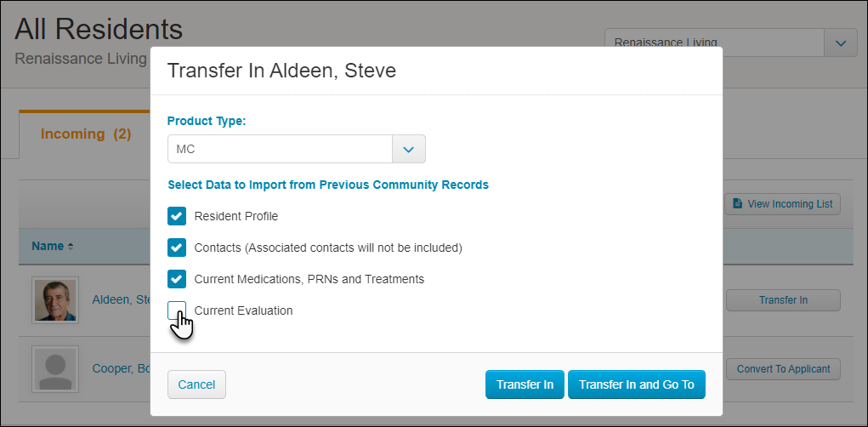This screenshot has width=868, height=427.
Task: Enable the Current Evaluation checkbox
Action: [177, 310]
